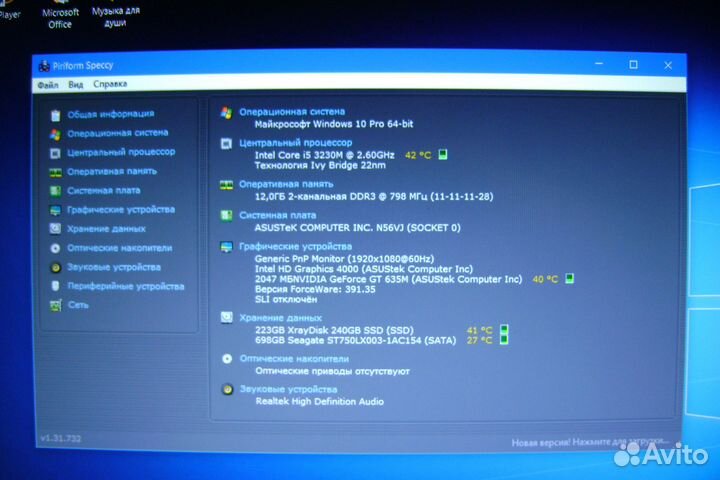Viewport: 720px width, 480px height.
Task: Click the Piriform Speccy title bar icon
Action: 44,66
